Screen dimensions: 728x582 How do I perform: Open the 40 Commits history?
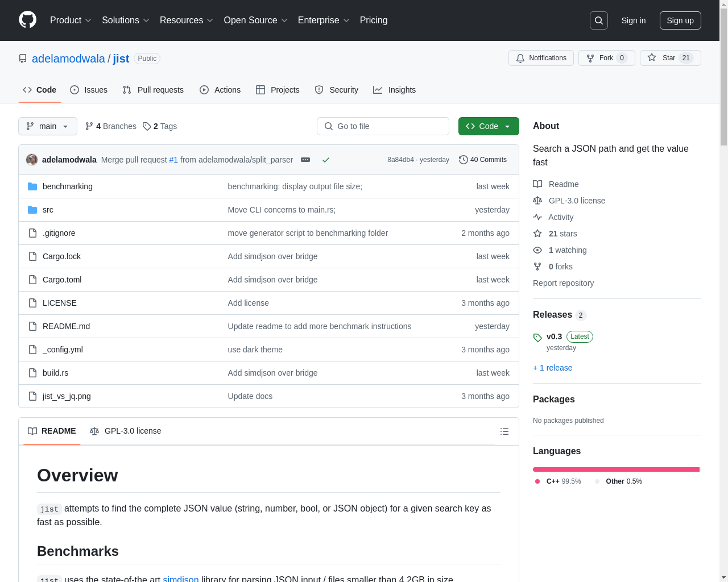coord(483,160)
